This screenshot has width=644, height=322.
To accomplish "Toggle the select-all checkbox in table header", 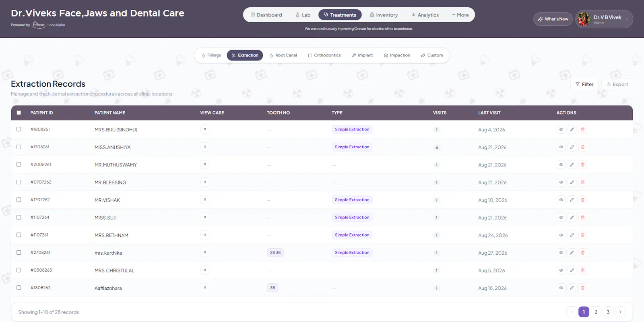I will (x=19, y=113).
